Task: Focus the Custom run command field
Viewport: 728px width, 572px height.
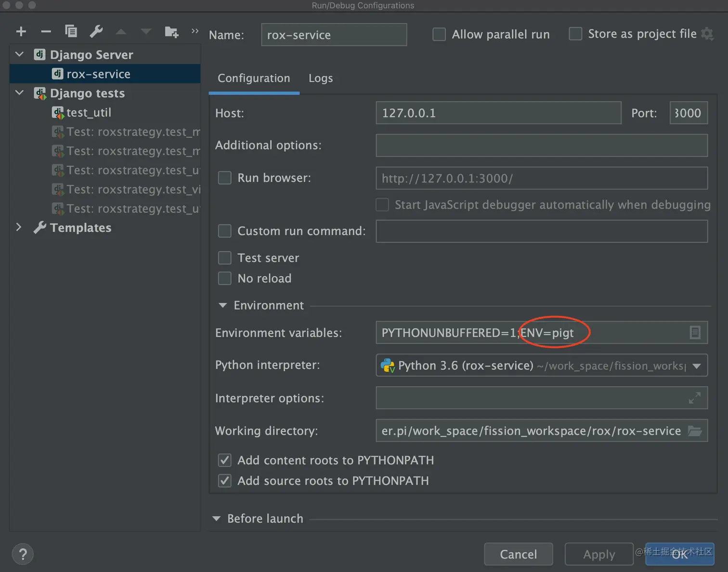Action: (542, 231)
